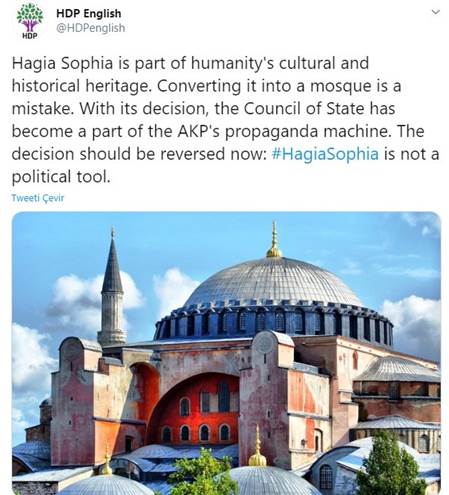The width and height of the screenshot is (449, 495).
Task: Open the #HagiaSophia hashtag
Action: pos(325,154)
